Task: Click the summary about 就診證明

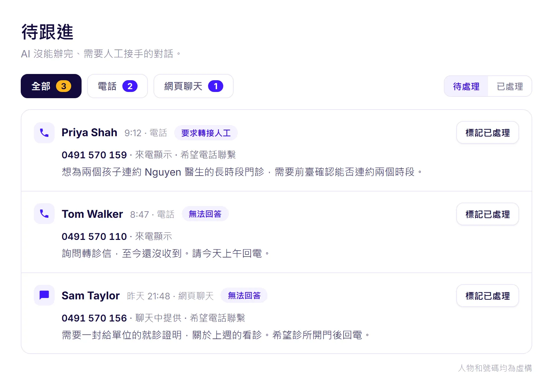Action: (216, 335)
